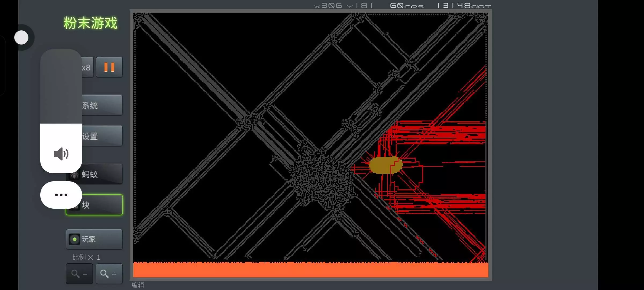The image size is (644, 290).
Task: Click the zoom in magnifier button
Action: 109,274
